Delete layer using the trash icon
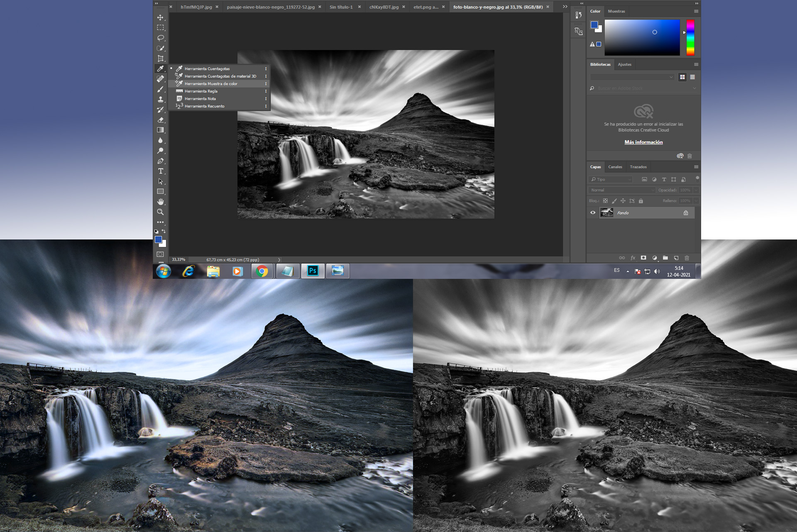The image size is (797, 532). 687,258
